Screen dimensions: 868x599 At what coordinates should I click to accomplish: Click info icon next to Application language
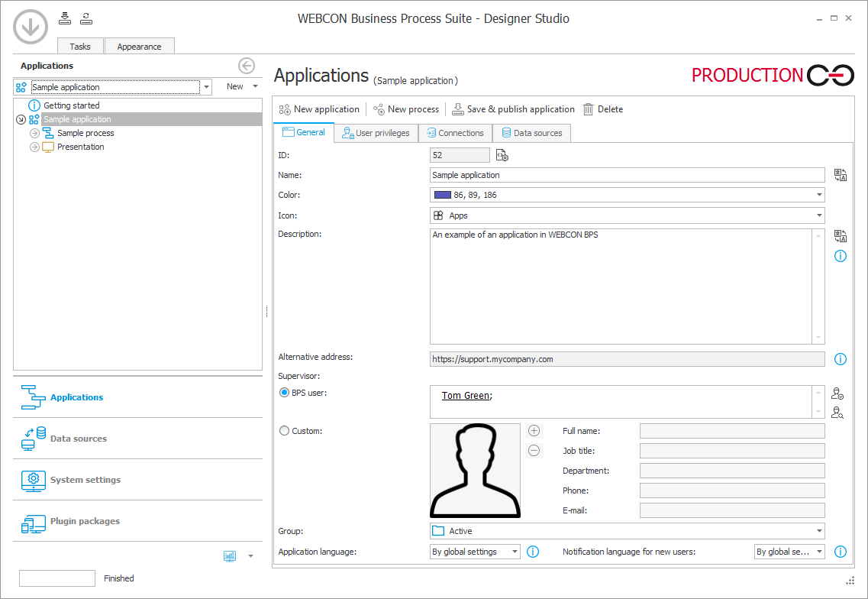click(x=533, y=552)
